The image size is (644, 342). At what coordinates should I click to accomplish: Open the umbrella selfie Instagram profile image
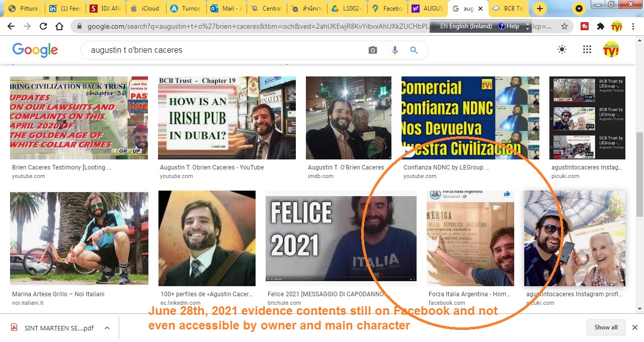575,238
